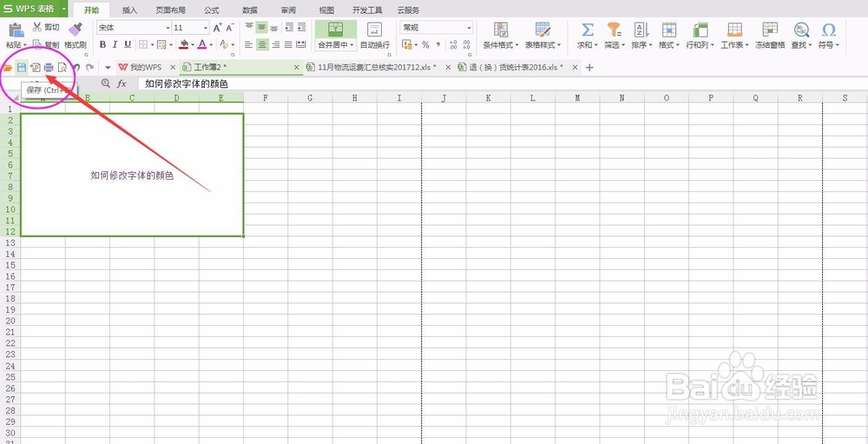868x444 pixels.
Task: Switch to the 公式 (Formulas) tab
Action: 212,10
